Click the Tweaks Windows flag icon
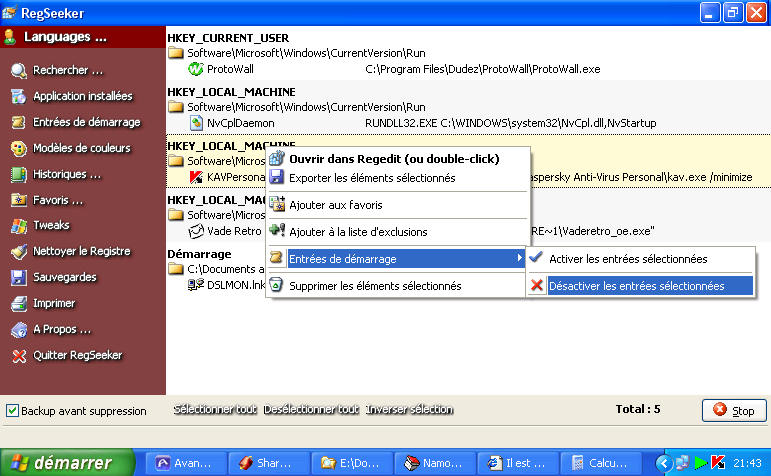The height and width of the screenshot is (476, 771). click(19, 225)
